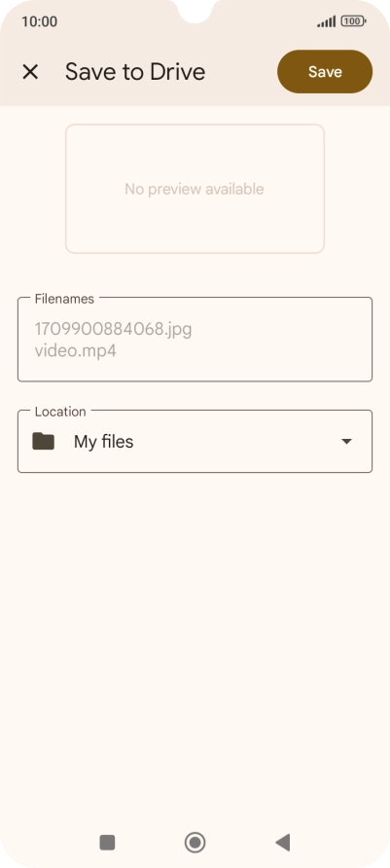Tap the Android back triangle icon
390x868 pixels.
(283, 843)
